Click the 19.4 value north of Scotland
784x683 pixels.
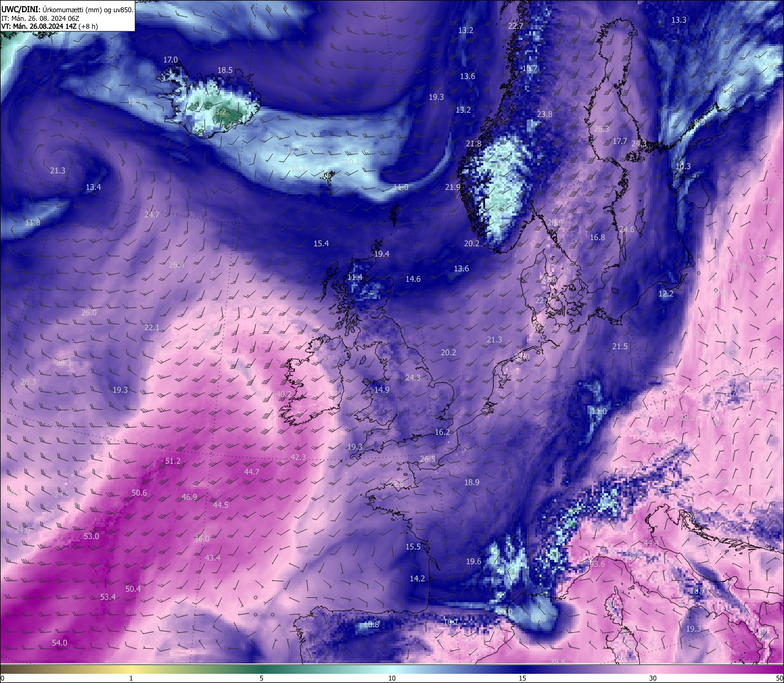coord(382,254)
